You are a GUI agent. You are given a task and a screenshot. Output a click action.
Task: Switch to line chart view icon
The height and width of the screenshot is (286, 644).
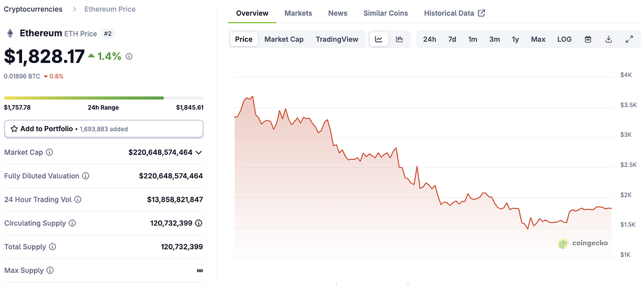point(379,39)
